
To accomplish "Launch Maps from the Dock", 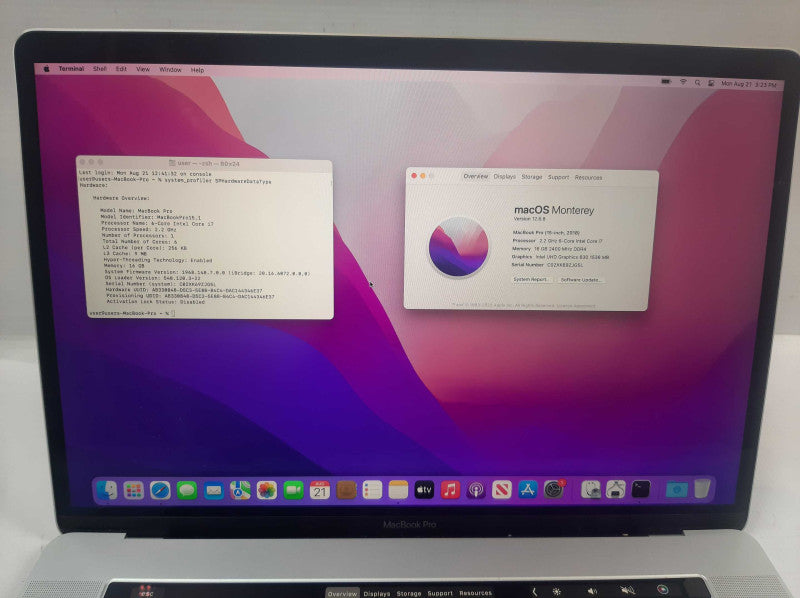I will 240,491.
